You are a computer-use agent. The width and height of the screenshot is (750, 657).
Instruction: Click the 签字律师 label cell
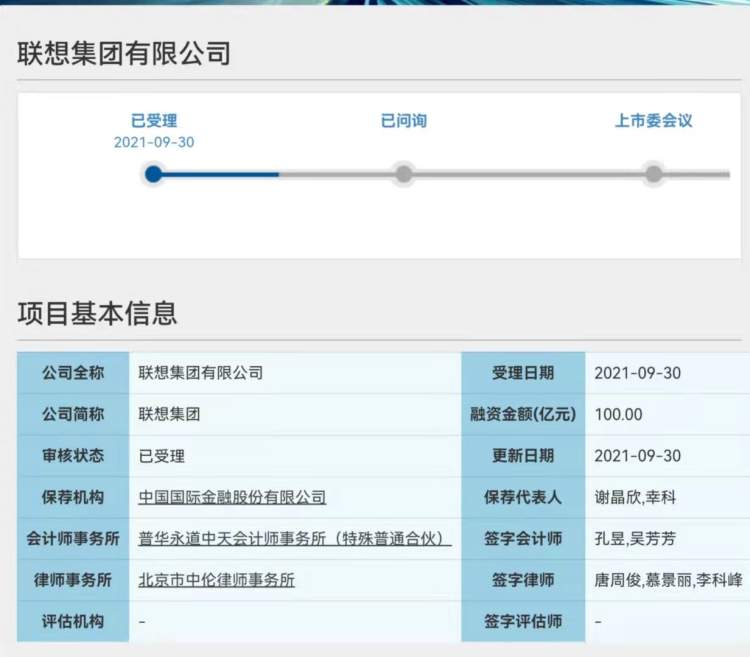click(x=523, y=580)
